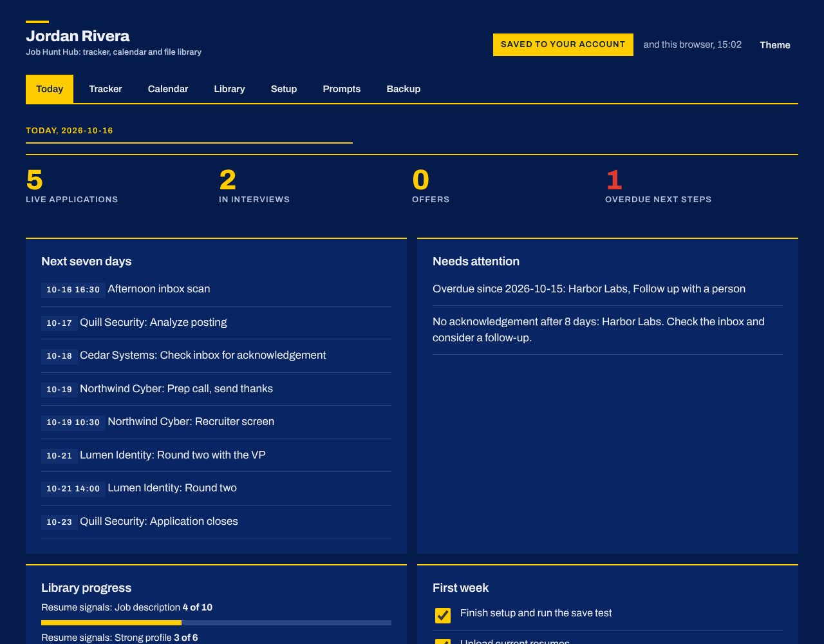Screen dimensions: 824x644
Task: Select Northwind Cyber: Recruiter screen
Action: pyautogui.click(x=216, y=422)
